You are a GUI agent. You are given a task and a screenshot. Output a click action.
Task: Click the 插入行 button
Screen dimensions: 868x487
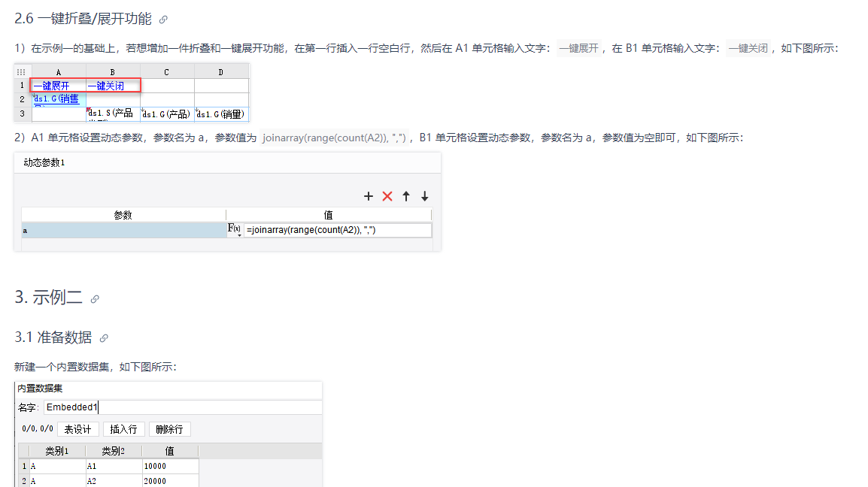click(123, 429)
